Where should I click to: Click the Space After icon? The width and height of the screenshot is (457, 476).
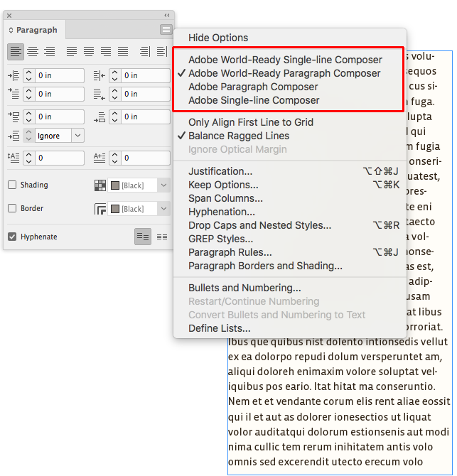click(x=100, y=117)
